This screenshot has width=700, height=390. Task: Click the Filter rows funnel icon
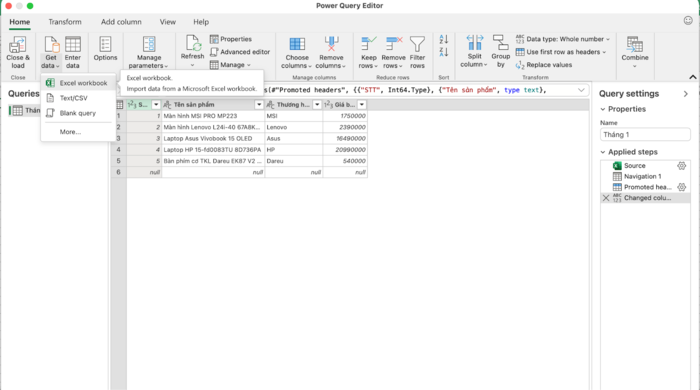click(x=417, y=45)
